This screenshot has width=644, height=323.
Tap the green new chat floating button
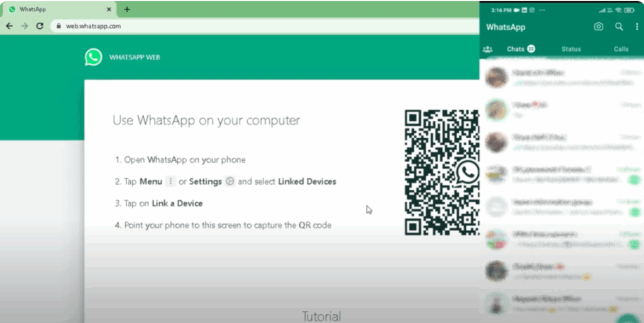point(628,318)
